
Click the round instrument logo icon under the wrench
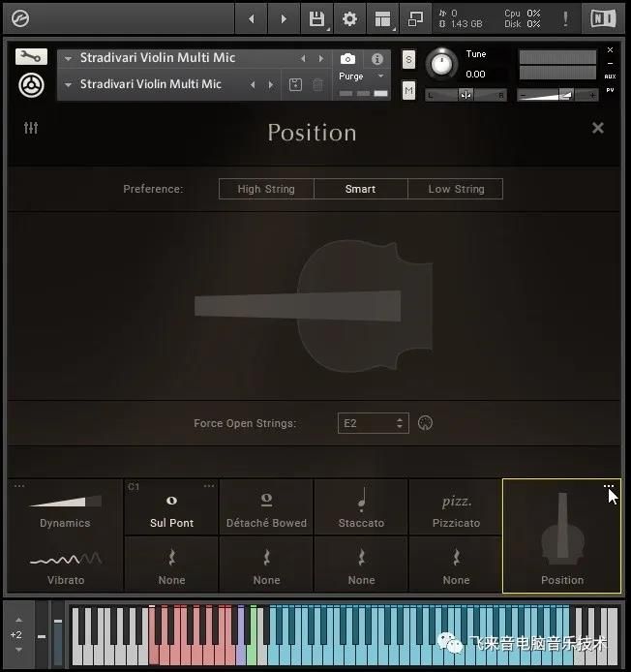coord(31,85)
